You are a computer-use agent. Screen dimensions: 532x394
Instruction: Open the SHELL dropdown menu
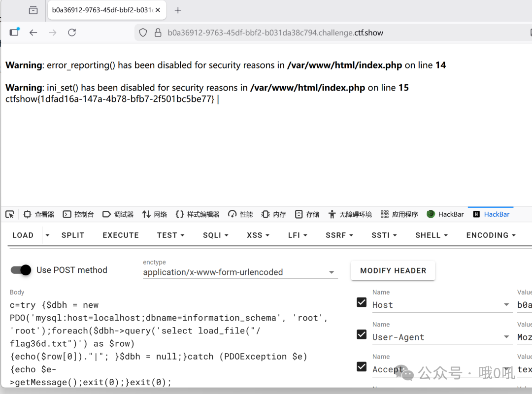pyautogui.click(x=431, y=235)
